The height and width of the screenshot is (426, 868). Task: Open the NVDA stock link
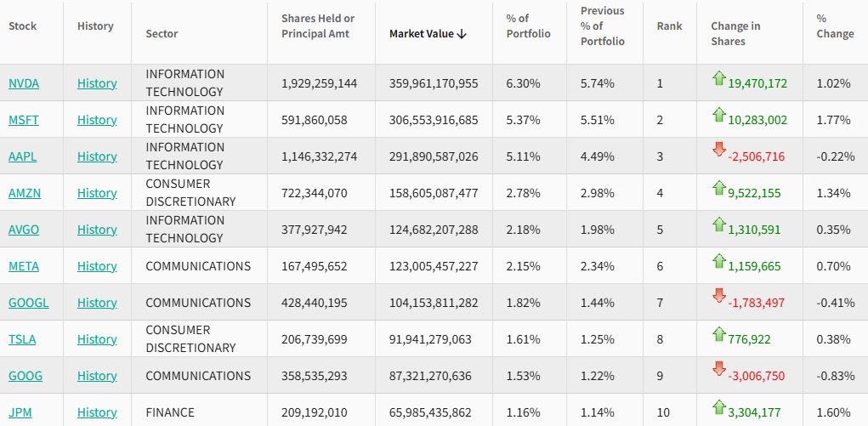[x=24, y=83]
